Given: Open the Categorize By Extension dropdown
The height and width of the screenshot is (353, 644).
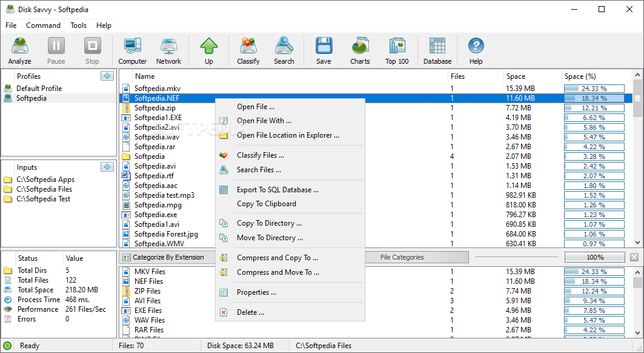Looking at the screenshot, I should [x=168, y=257].
